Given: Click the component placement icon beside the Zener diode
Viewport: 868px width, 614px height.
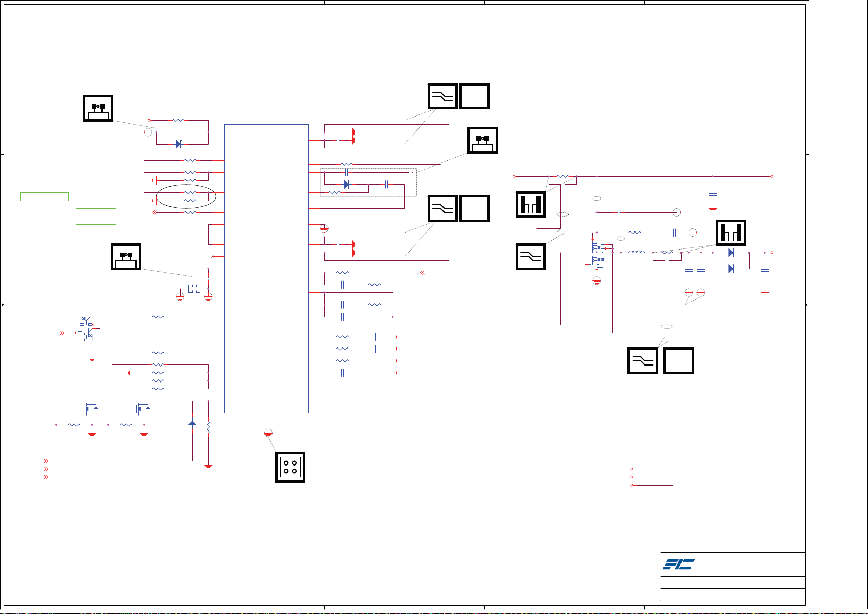Looking at the screenshot, I should pos(98,108).
